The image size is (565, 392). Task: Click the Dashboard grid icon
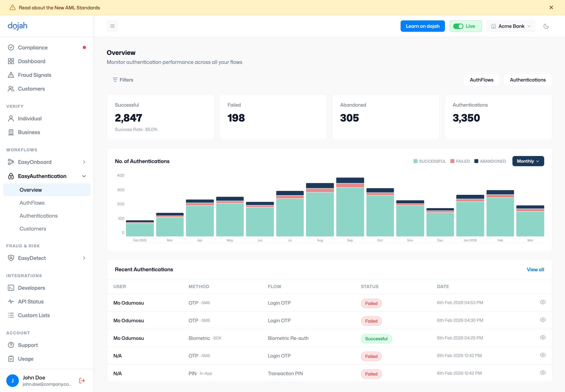11,61
